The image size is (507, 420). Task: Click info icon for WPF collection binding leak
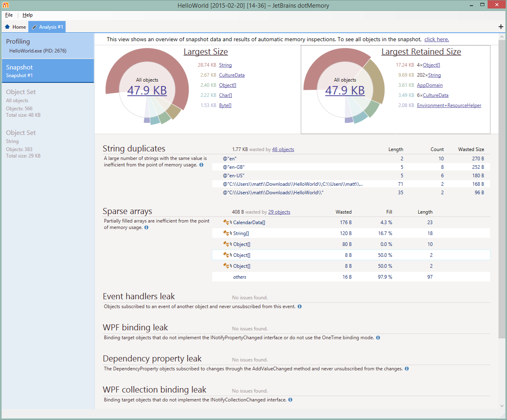[x=290, y=400]
